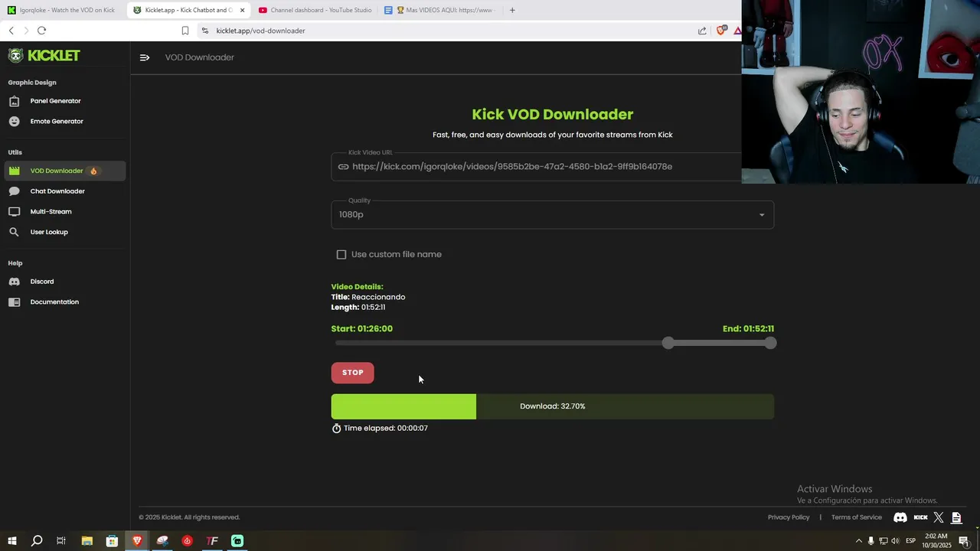Collapse the sidebar with the hamburger icon
The height and width of the screenshot is (551, 980).
coord(145,57)
